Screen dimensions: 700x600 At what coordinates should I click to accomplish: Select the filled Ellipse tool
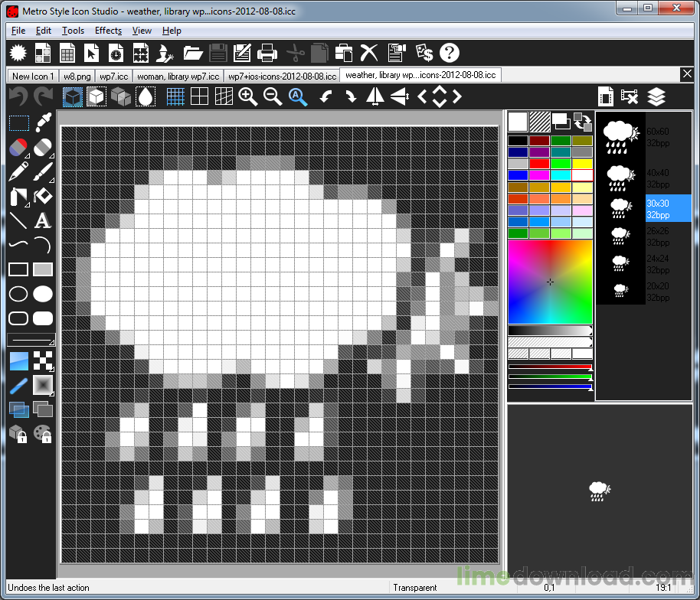(x=43, y=293)
